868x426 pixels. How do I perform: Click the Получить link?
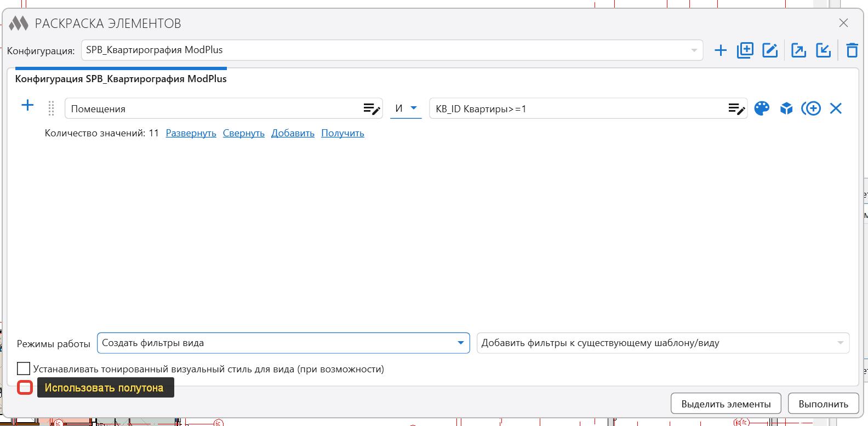(342, 133)
